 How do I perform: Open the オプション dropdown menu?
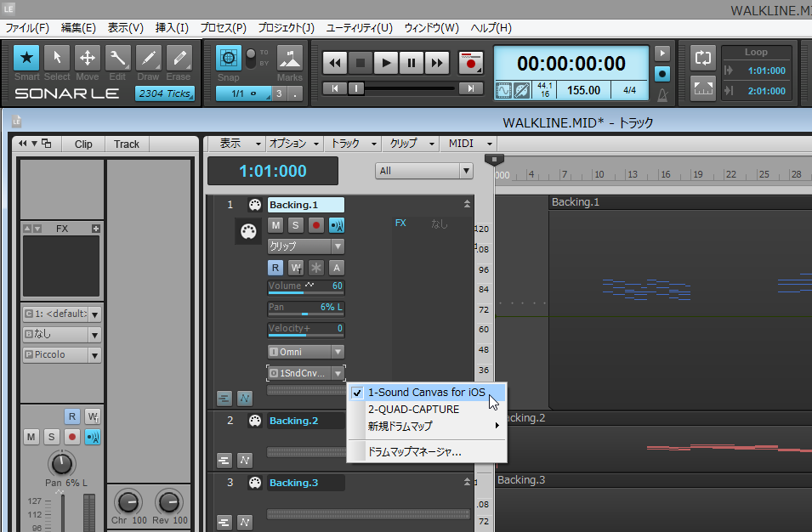point(293,144)
